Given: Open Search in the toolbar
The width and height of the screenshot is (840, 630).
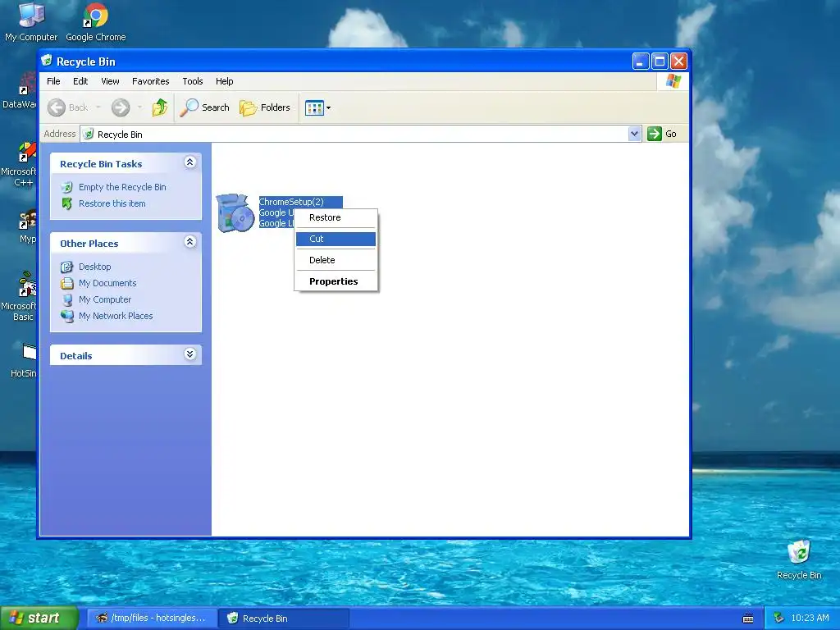Looking at the screenshot, I should point(204,107).
